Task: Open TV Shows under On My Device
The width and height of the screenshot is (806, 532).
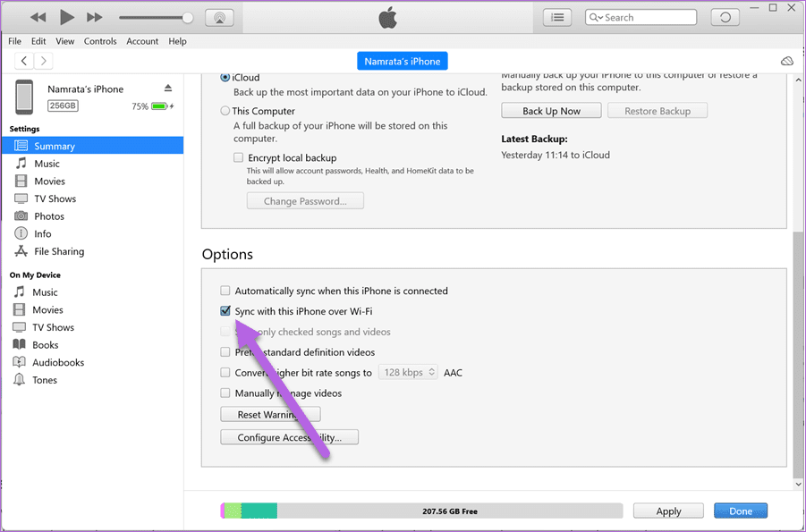Action: [53, 327]
